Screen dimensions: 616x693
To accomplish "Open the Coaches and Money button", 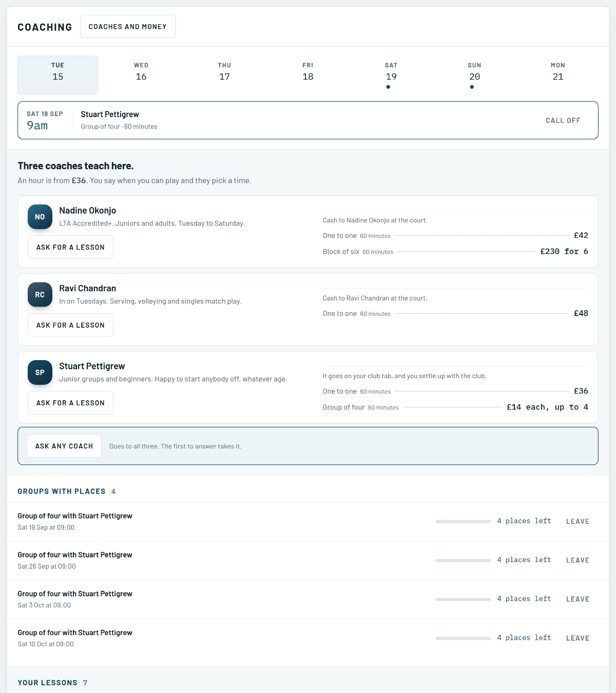I will [128, 26].
